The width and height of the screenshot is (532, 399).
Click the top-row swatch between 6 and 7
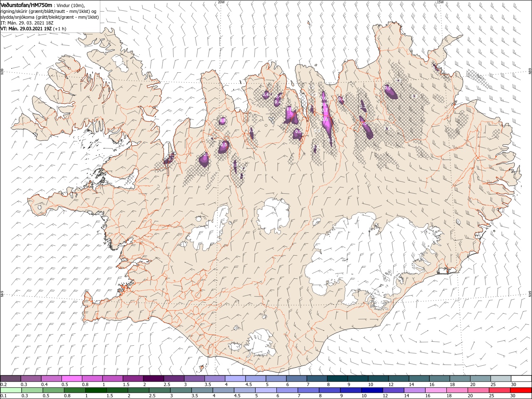click(x=296, y=379)
